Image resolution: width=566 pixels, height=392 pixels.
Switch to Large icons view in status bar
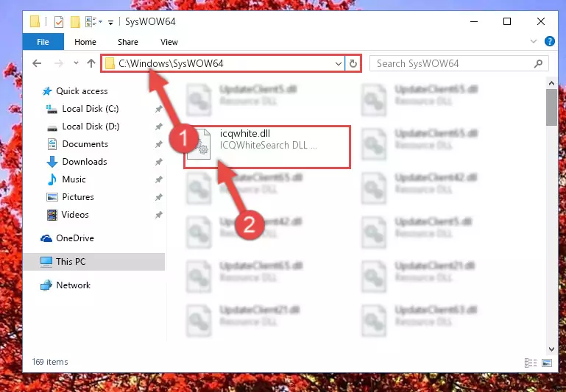pos(547,363)
